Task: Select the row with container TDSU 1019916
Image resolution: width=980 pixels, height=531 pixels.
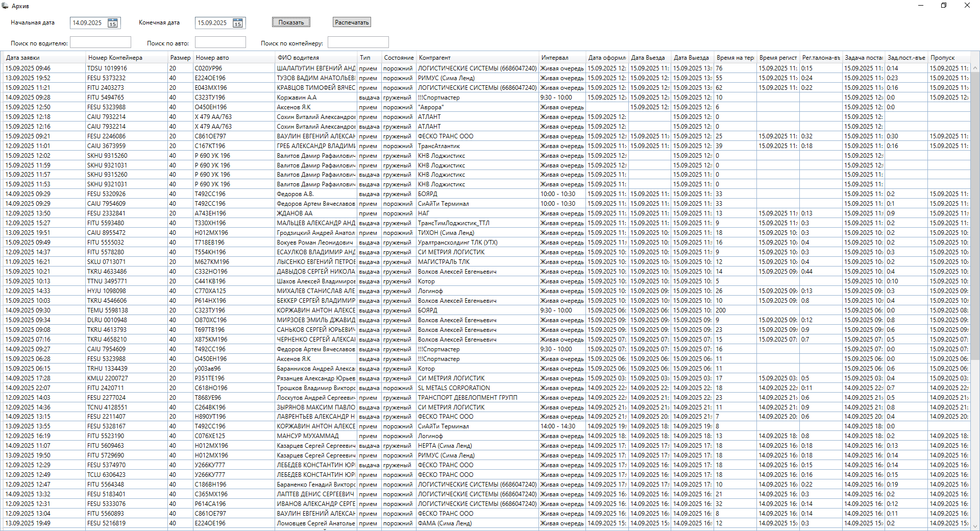Action: click(x=107, y=68)
